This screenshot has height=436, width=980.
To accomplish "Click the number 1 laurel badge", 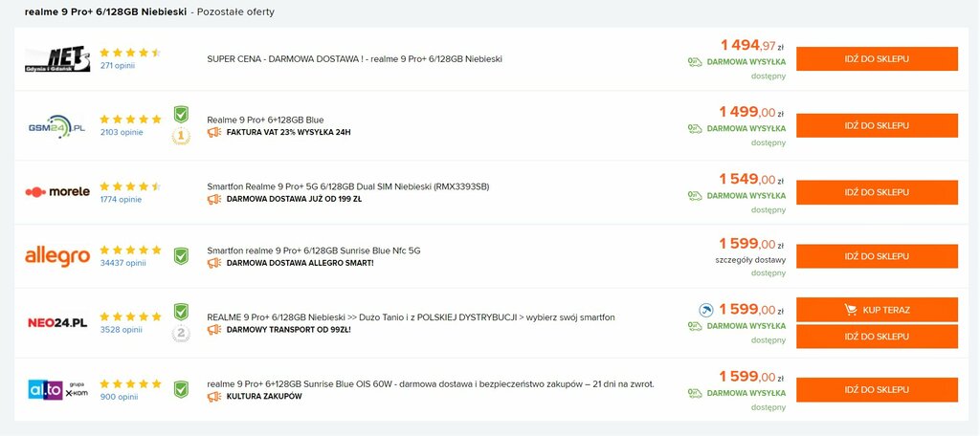I will [x=181, y=136].
